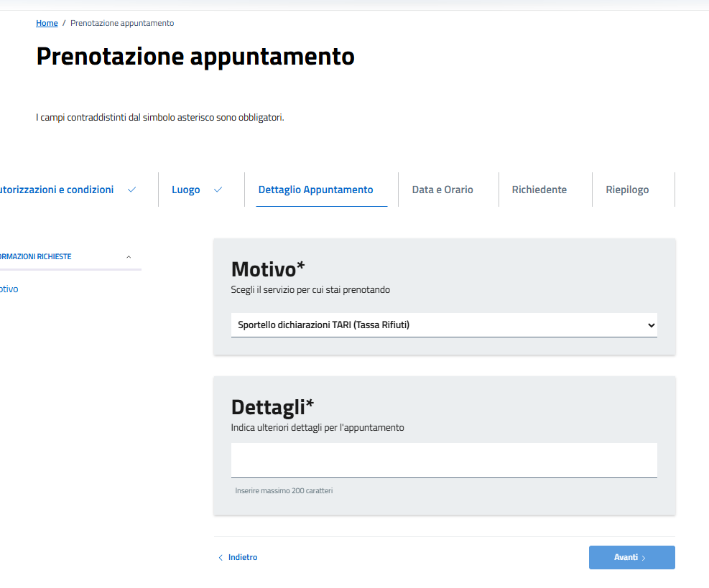Click the checkmark icon next to Luogo tab
The width and height of the screenshot is (709, 588).
[218, 189]
